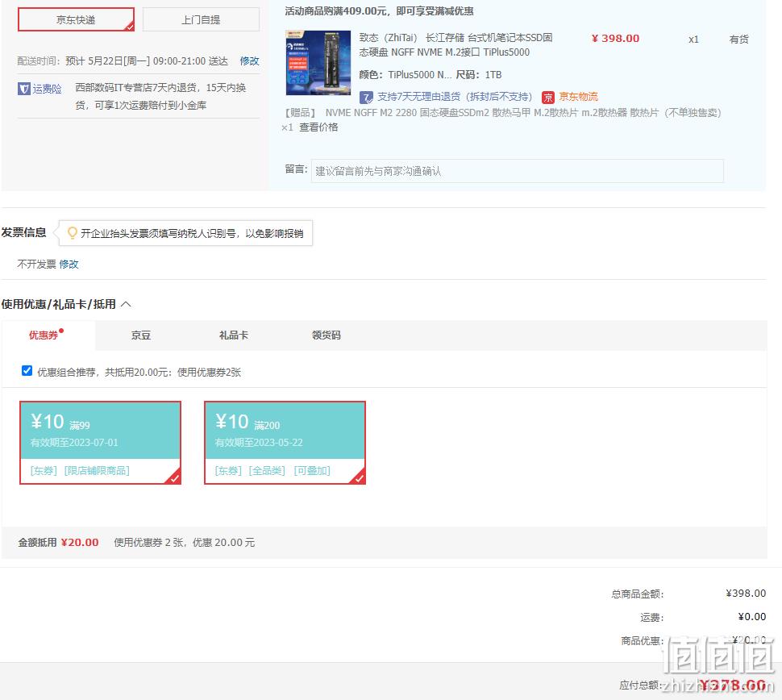This screenshot has height=700, width=782.
Task: Click the 运费险 shield icon
Action: [24, 89]
